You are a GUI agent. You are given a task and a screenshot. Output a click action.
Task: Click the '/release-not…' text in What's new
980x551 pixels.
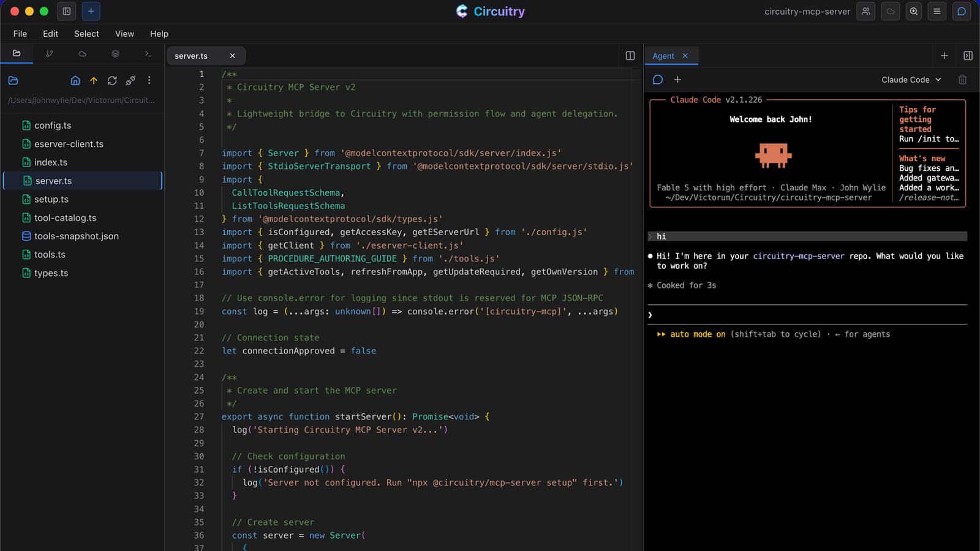(929, 197)
